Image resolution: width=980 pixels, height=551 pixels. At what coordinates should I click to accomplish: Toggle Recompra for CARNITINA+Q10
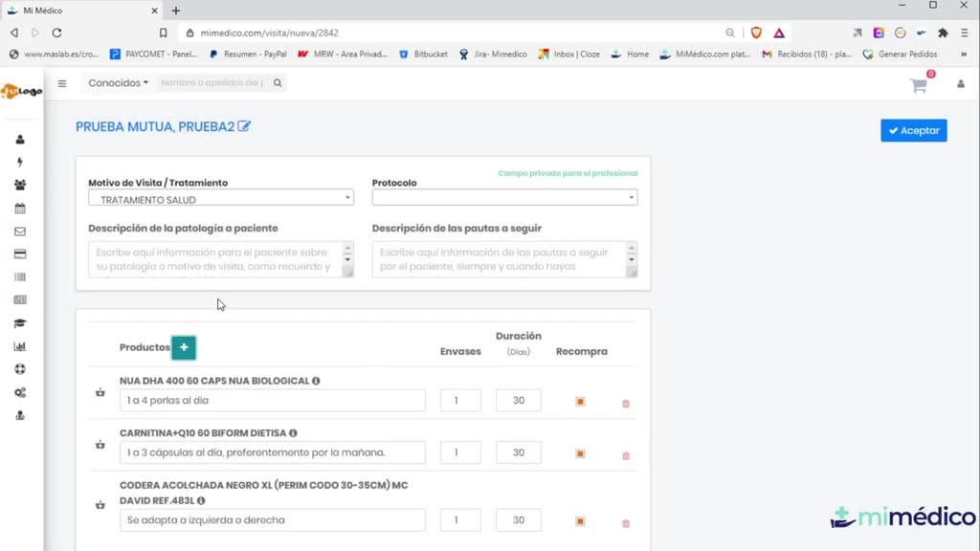tap(580, 453)
